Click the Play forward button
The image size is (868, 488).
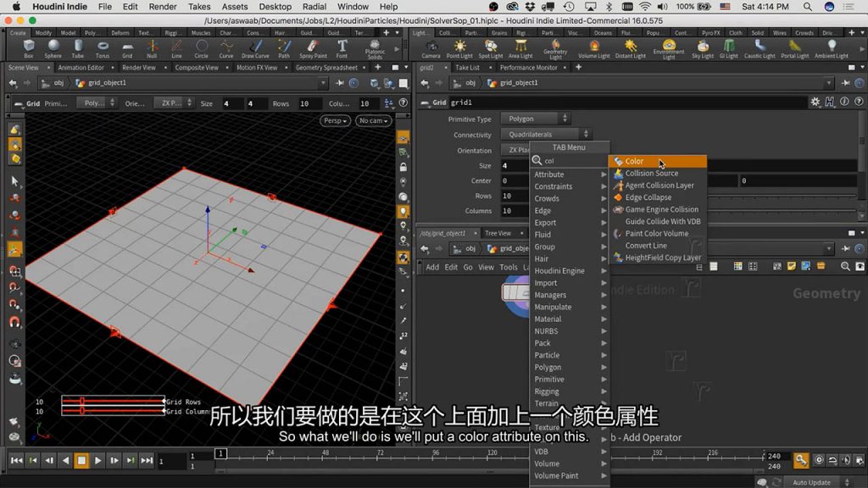[98, 460]
